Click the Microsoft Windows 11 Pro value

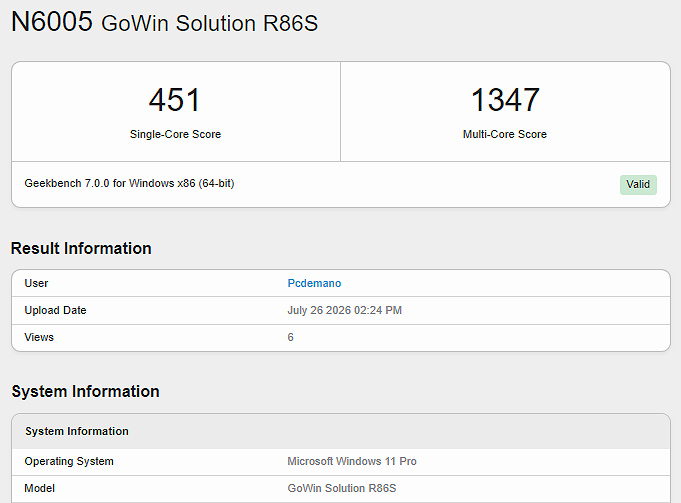(352, 461)
